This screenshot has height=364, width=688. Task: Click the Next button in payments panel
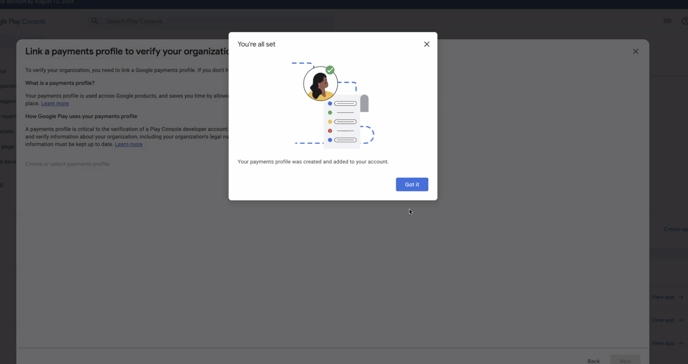click(x=625, y=360)
